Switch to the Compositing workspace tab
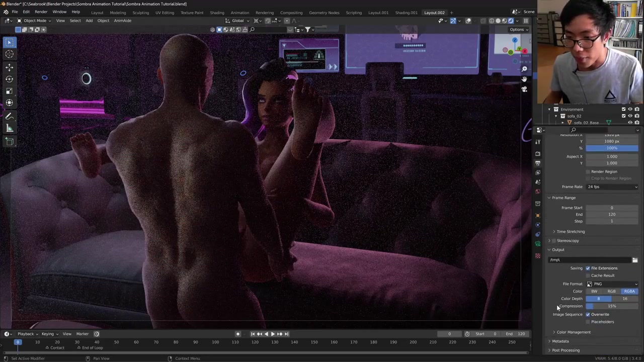 [x=291, y=13]
